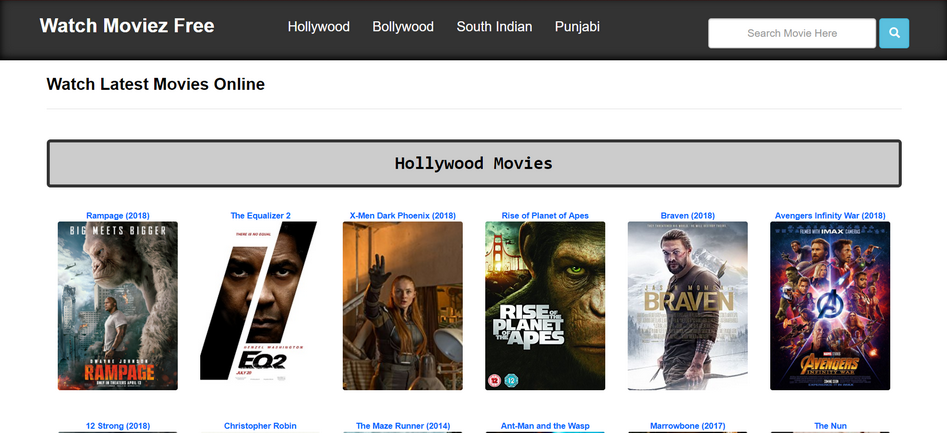The width and height of the screenshot is (947, 433).
Task: Open the Bollywood menu item
Action: point(403,27)
